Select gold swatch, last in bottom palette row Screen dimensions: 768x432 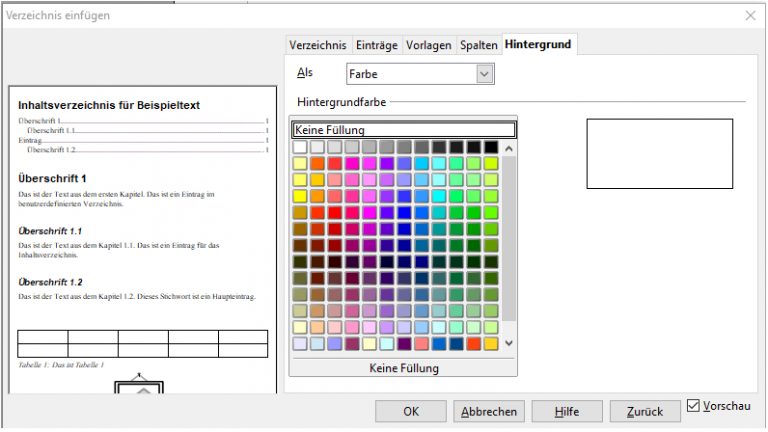pyautogui.click(x=491, y=343)
